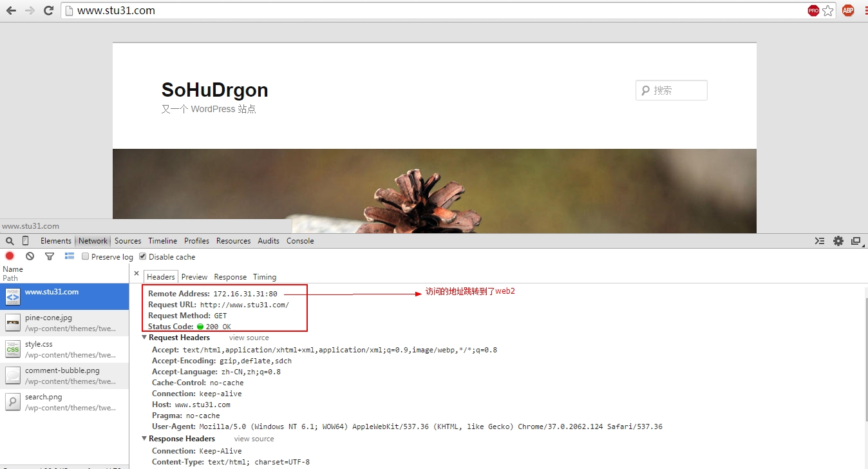
Task: Toggle the red network record button
Action: pyautogui.click(x=10, y=256)
